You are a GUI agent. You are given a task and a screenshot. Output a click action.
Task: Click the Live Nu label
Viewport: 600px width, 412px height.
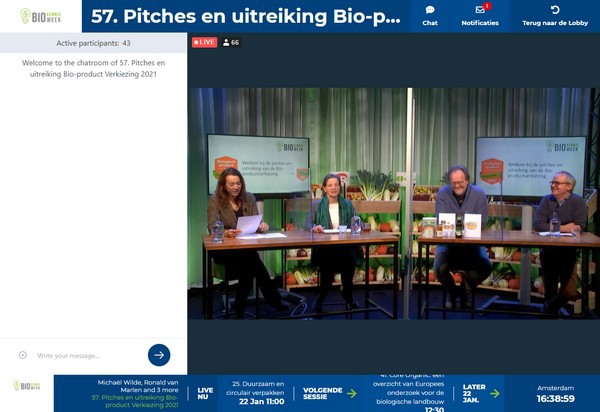206,393
